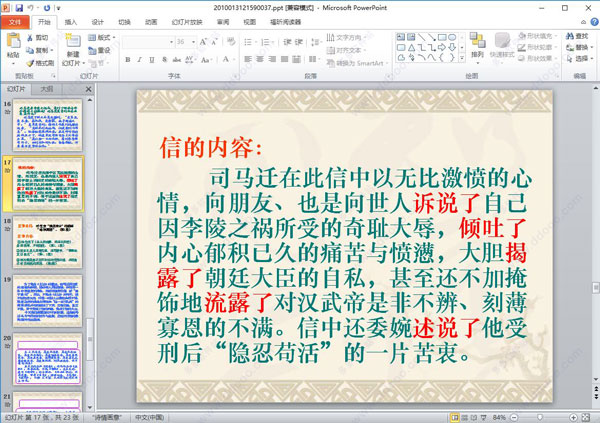Open the font size 36 dropdown
The height and width of the screenshot is (423, 600).
194,42
